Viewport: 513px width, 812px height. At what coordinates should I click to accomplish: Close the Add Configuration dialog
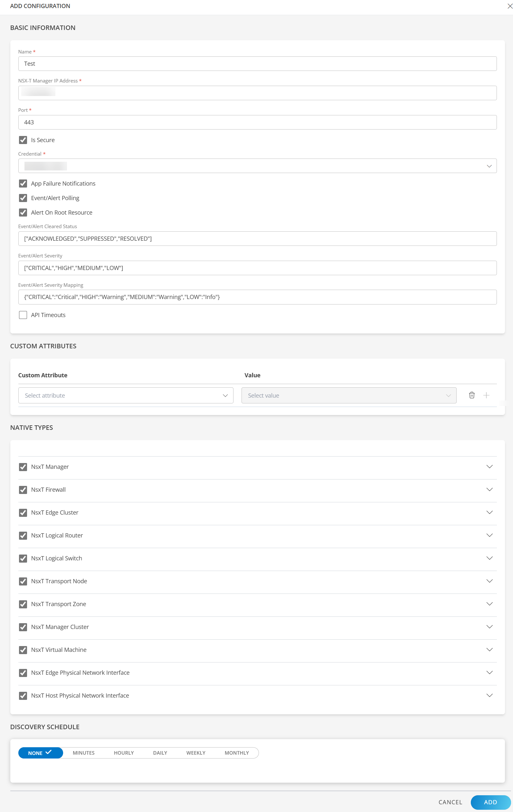(x=509, y=6)
